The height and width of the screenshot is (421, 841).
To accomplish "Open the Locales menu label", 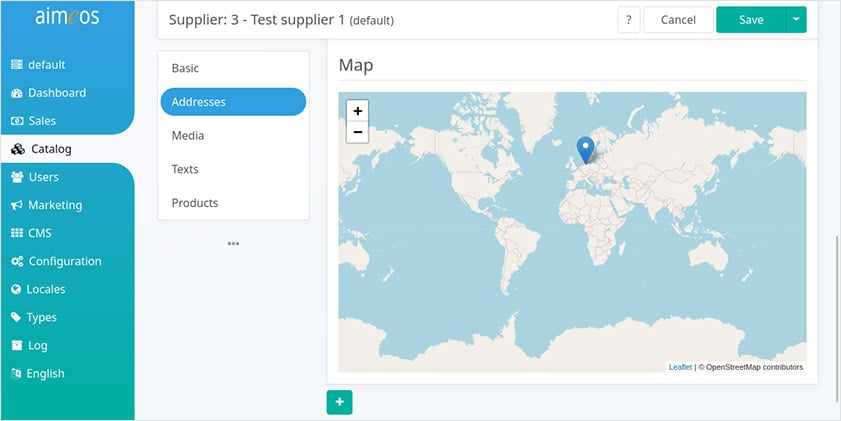I will point(46,290).
